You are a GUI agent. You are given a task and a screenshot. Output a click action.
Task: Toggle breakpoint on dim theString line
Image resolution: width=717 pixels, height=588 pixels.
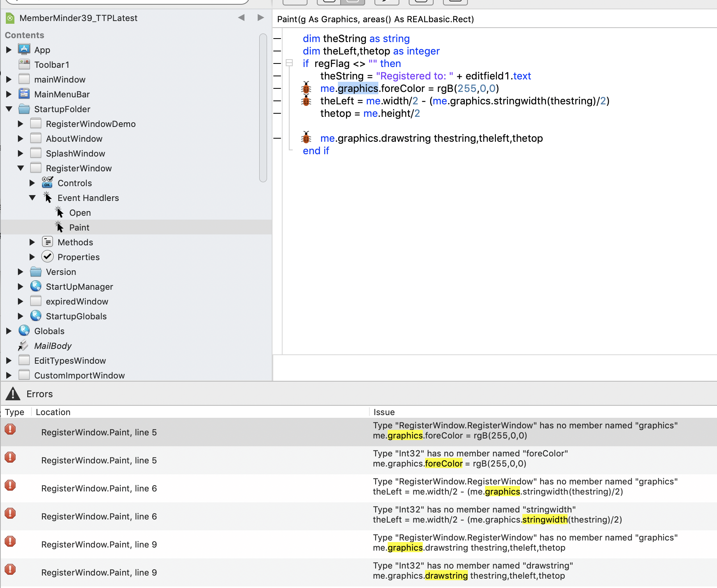click(x=277, y=39)
